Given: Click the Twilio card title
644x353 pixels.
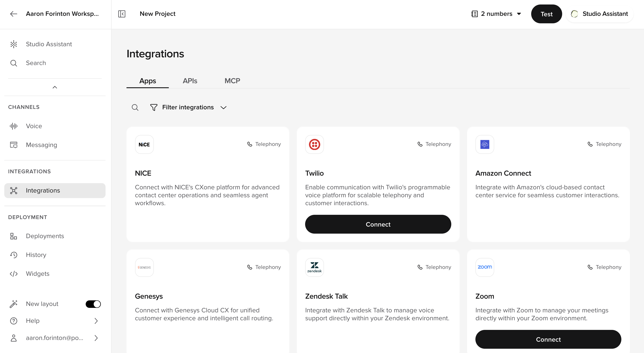Looking at the screenshot, I should tap(314, 173).
